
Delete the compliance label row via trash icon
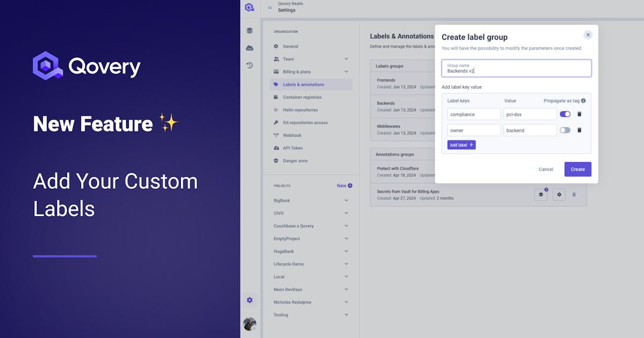point(580,114)
